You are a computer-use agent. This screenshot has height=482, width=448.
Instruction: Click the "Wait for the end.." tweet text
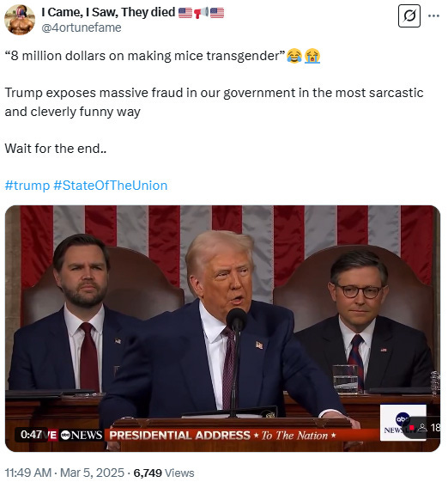point(56,149)
